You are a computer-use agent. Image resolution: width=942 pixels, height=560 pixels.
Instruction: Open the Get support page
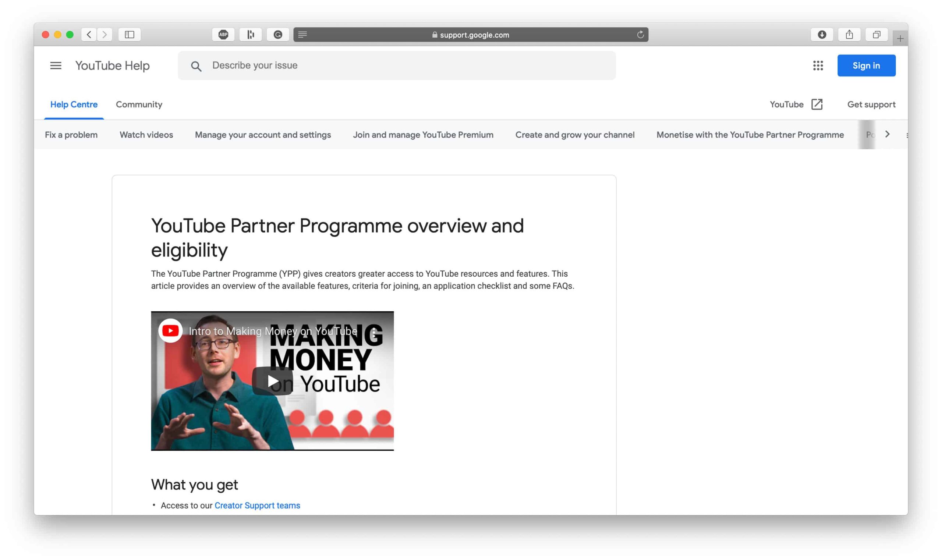(x=871, y=104)
